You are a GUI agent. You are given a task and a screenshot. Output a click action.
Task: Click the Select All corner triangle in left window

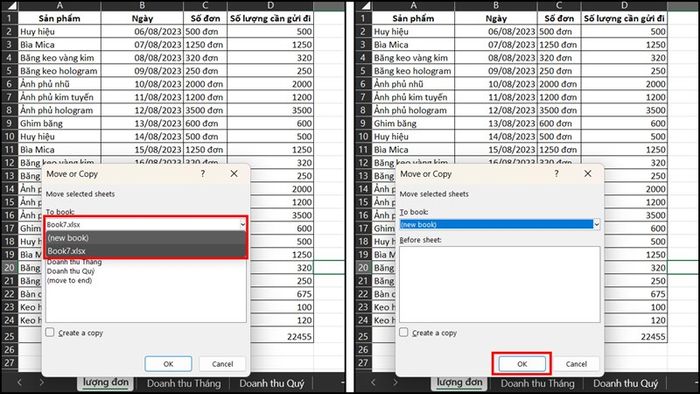[12, 6]
